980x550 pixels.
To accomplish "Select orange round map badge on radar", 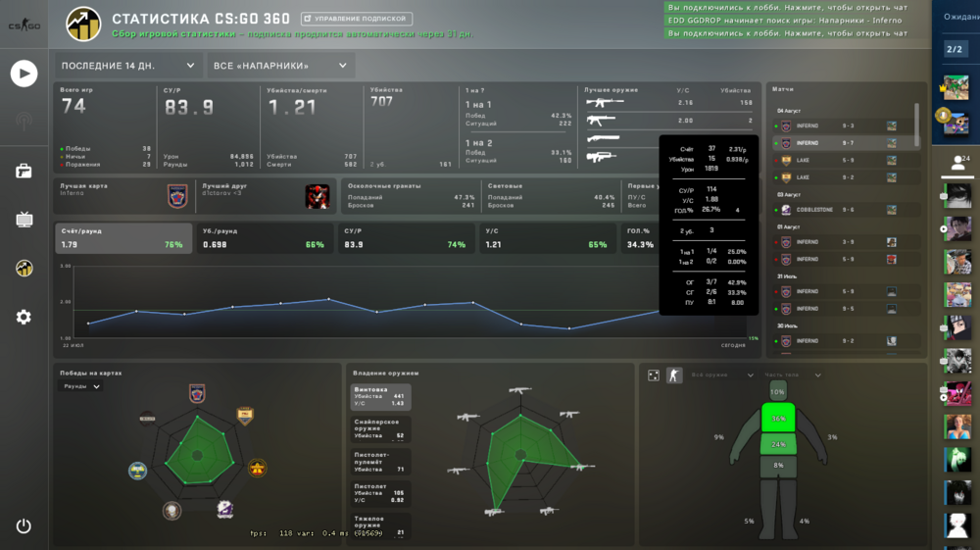I will click(257, 468).
